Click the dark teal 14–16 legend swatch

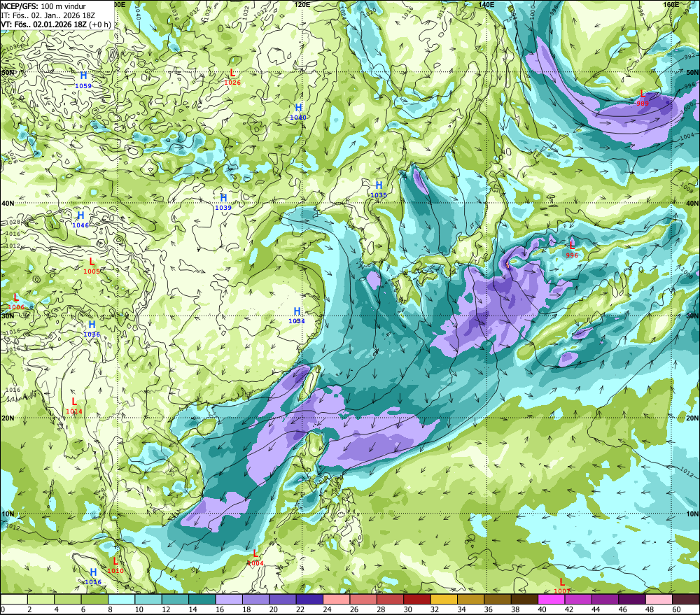(x=202, y=599)
